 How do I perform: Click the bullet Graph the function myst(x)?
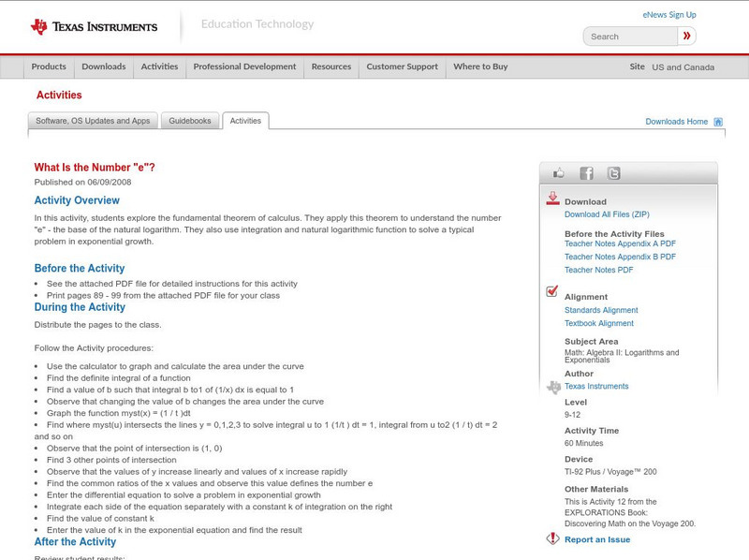[x=119, y=413]
